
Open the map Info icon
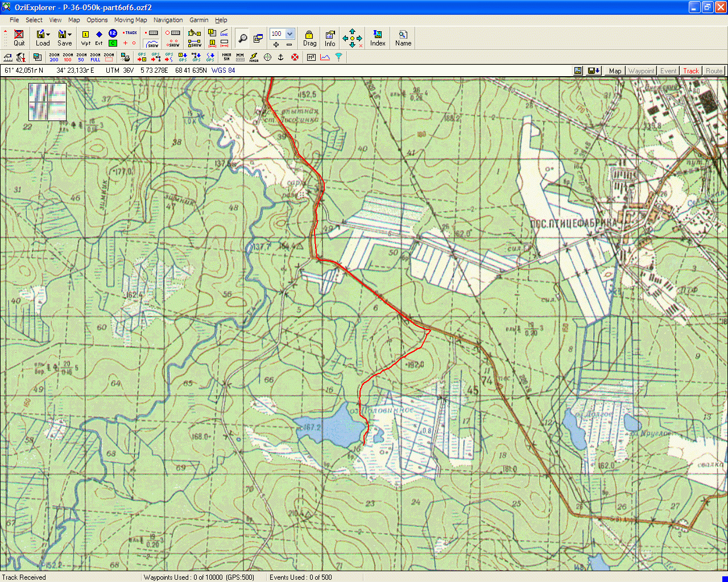click(330, 38)
